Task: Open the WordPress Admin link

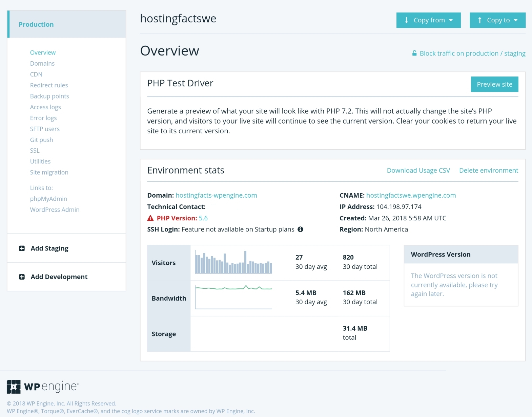Action: pyautogui.click(x=55, y=210)
